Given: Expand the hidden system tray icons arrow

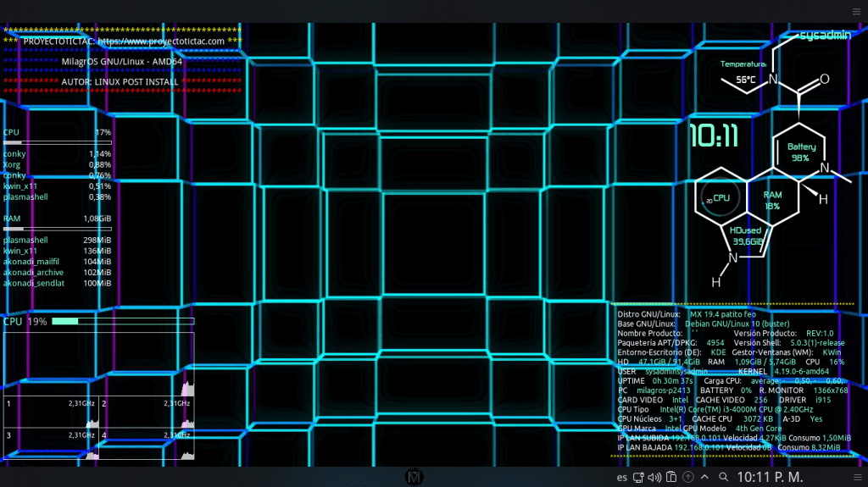Looking at the screenshot, I should pyautogui.click(x=704, y=477).
